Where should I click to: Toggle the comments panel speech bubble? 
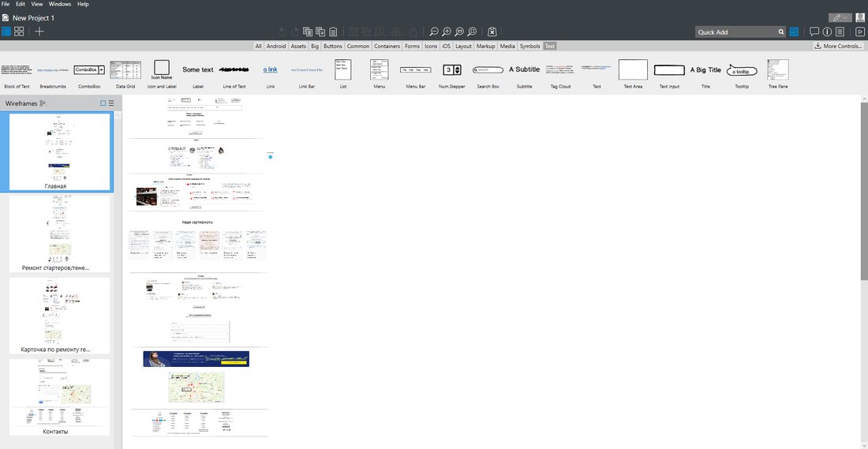[814, 32]
